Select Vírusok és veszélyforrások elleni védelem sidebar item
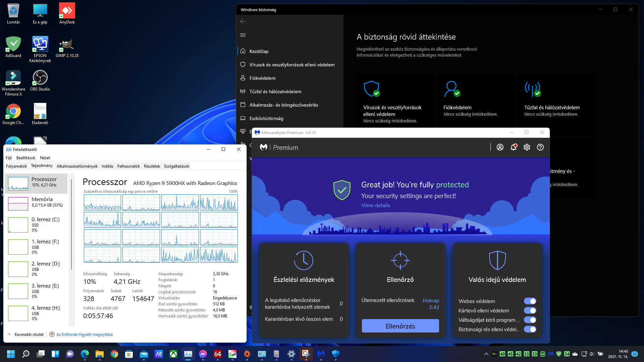Image resolution: width=644 pixels, height=362 pixels. tap(290, 65)
